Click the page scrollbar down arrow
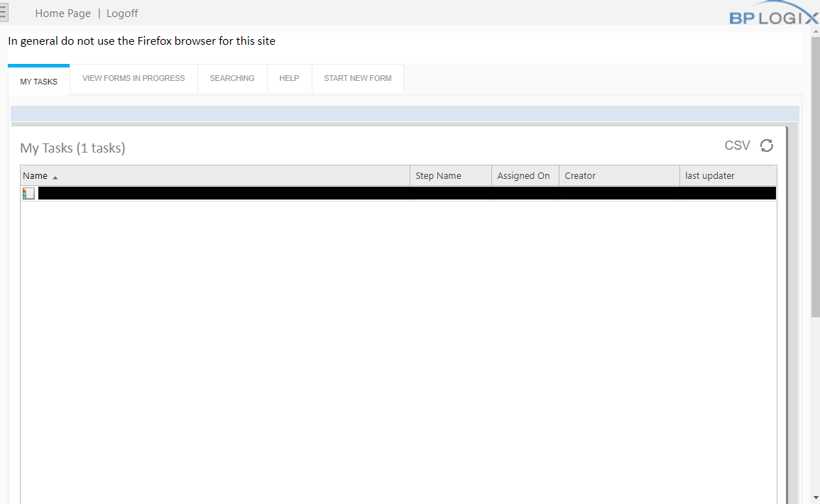The height and width of the screenshot is (504, 820). (x=815, y=498)
